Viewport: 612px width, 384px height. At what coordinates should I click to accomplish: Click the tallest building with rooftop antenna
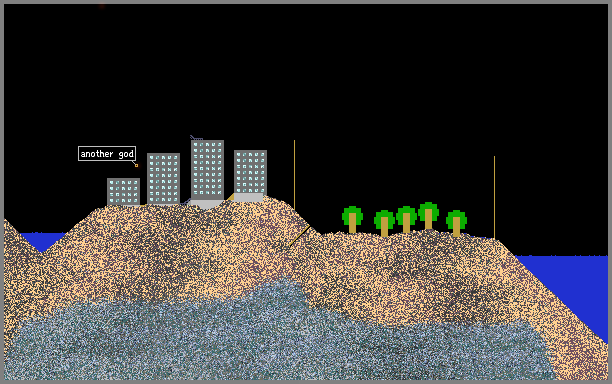point(207,170)
